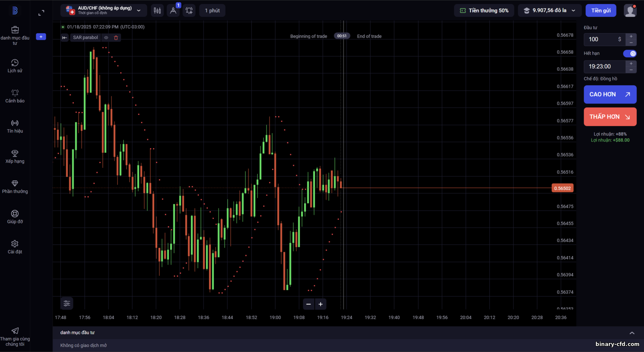Open indicators compass icon with badge
The height and width of the screenshot is (352, 644).
click(x=173, y=10)
